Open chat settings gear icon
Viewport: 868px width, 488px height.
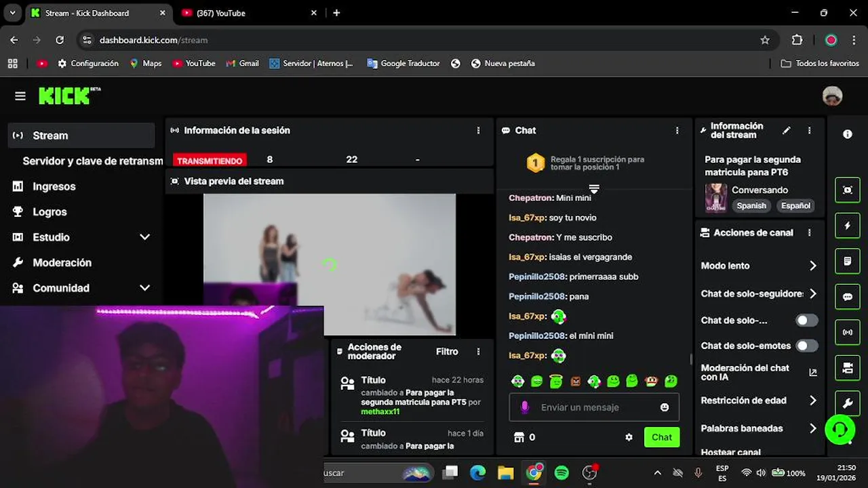(x=629, y=437)
